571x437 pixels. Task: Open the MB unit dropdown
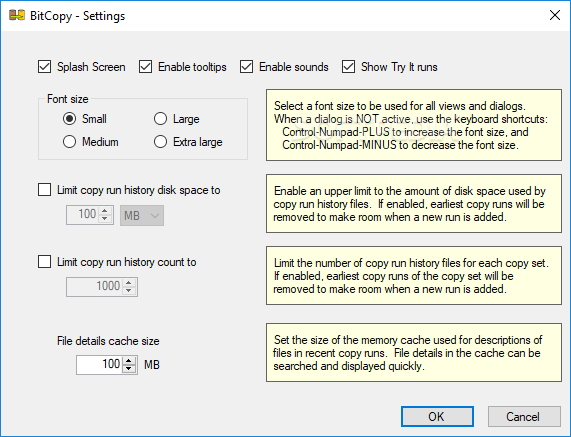[x=142, y=215]
